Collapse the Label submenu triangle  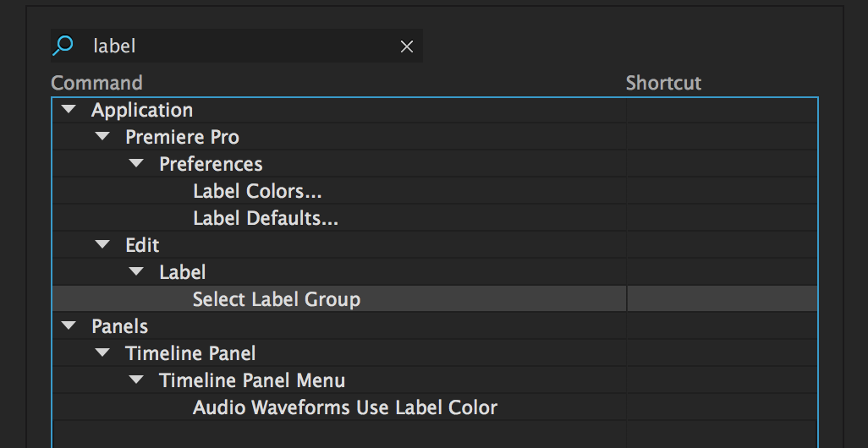(x=136, y=271)
